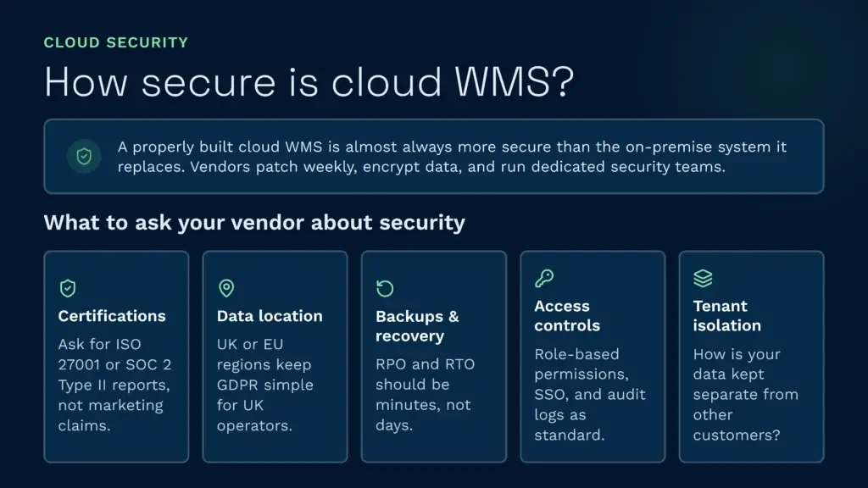Click the 'How secure is cloud WMS?' title
Image resolution: width=868 pixels, height=488 pixels.
coord(309,82)
